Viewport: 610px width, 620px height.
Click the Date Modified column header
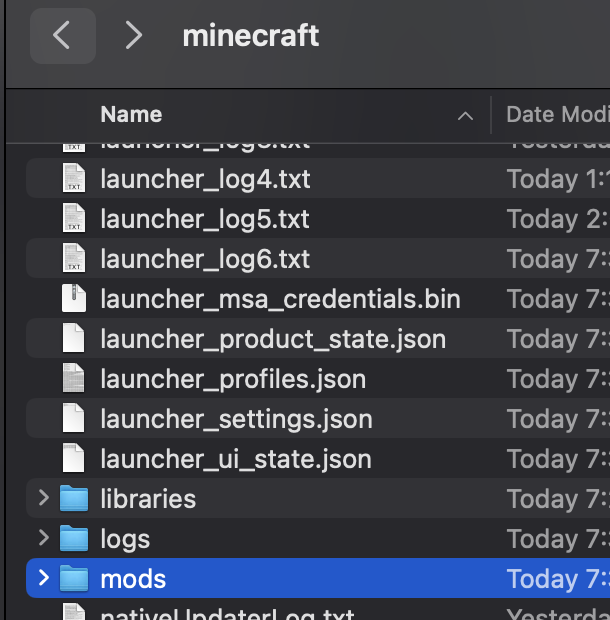[558, 115]
